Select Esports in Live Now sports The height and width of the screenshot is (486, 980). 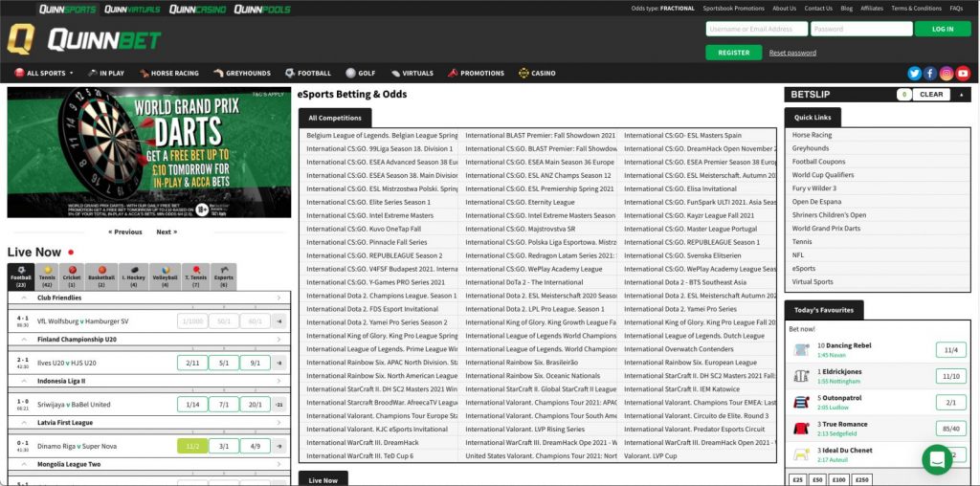(x=223, y=276)
